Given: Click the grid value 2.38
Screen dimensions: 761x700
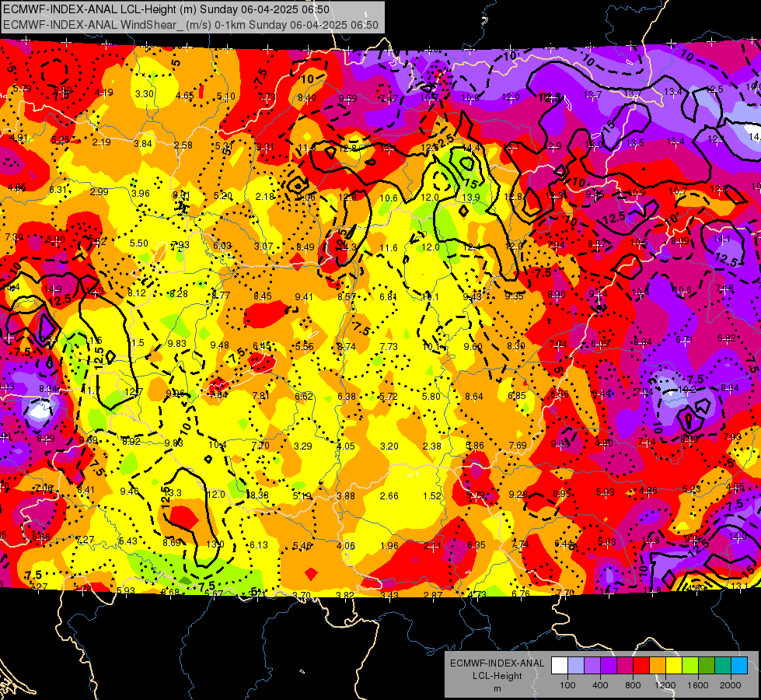Looking at the screenshot, I should [x=432, y=446].
